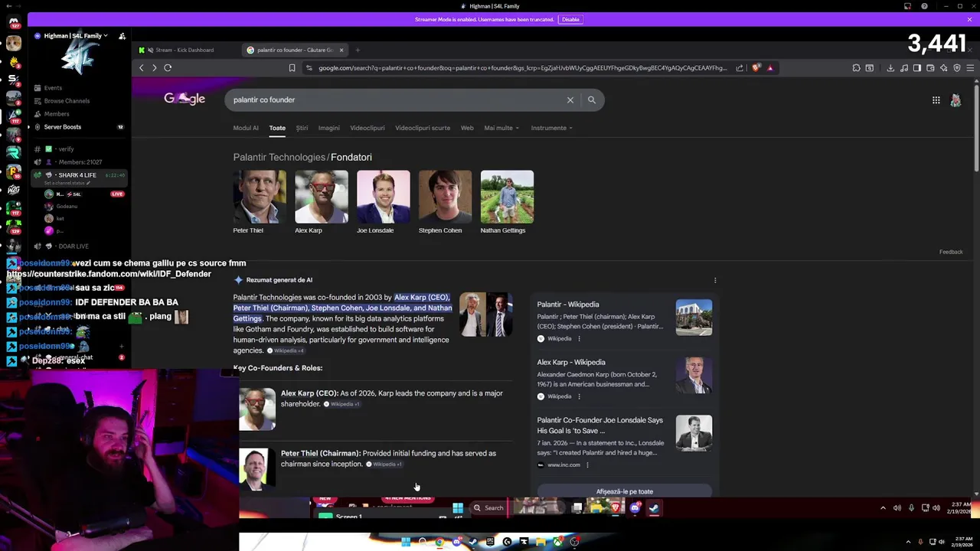Reload the Google search page
This screenshot has width=980, height=551.
[168, 67]
